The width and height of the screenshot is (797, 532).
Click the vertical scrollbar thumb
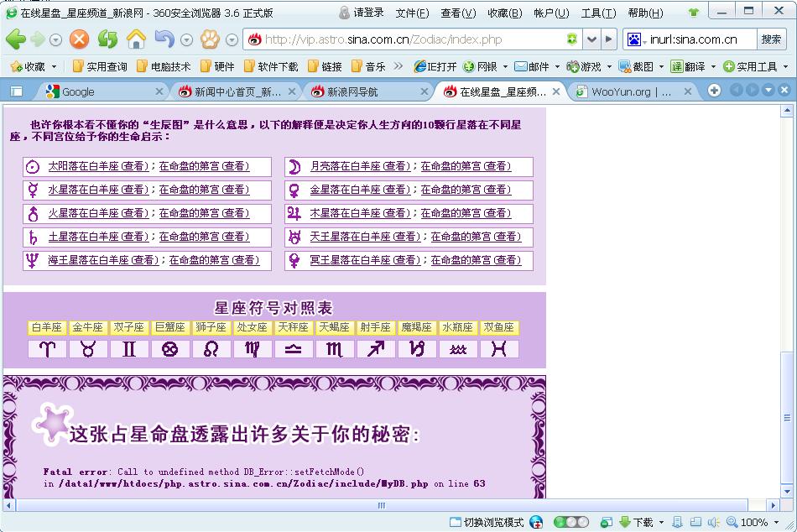coord(787,418)
